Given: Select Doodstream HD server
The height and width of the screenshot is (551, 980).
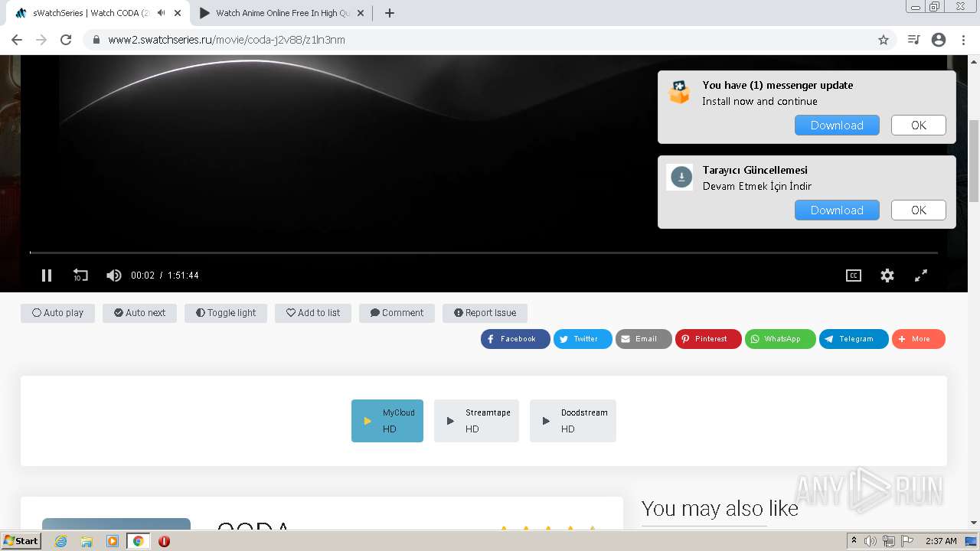Looking at the screenshot, I should tap(573, 421).
